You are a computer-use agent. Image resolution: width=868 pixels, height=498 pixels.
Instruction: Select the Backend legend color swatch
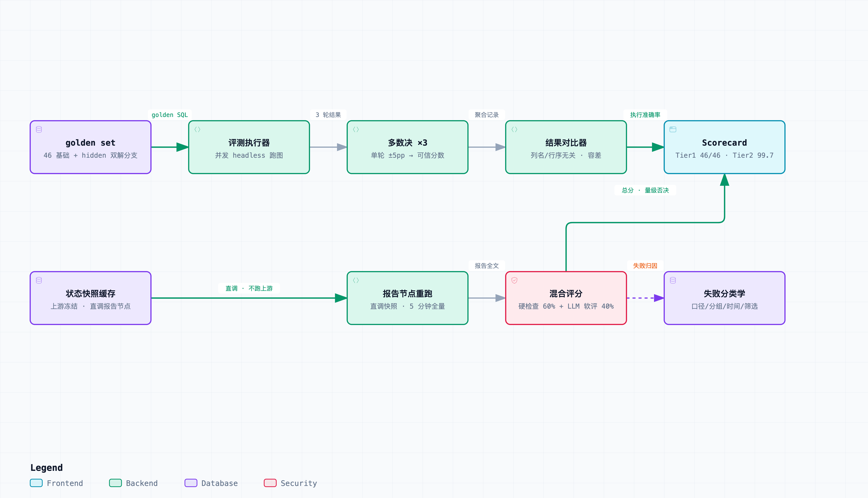(x=115, y=483)
